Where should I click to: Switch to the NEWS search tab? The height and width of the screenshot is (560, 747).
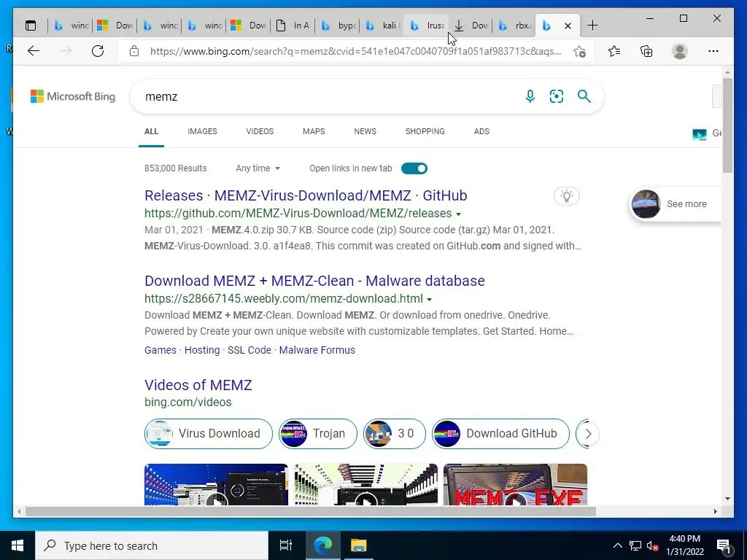click(x=365, y=131)
